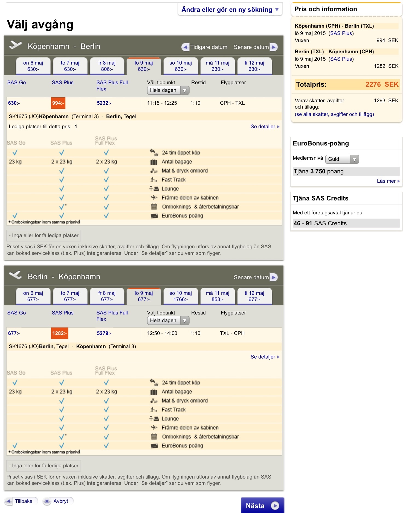Viewport: 420px width, 513px height.
Task: Select outbound date tab fr 8 maj 806:-
Action: (107, 66)
